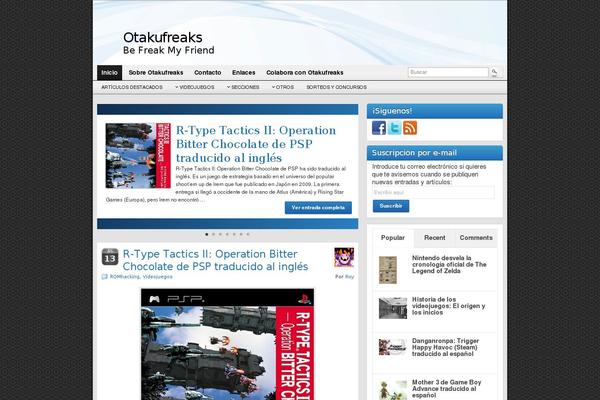Click the Be Freak My Friend tagline

point(169,50)
